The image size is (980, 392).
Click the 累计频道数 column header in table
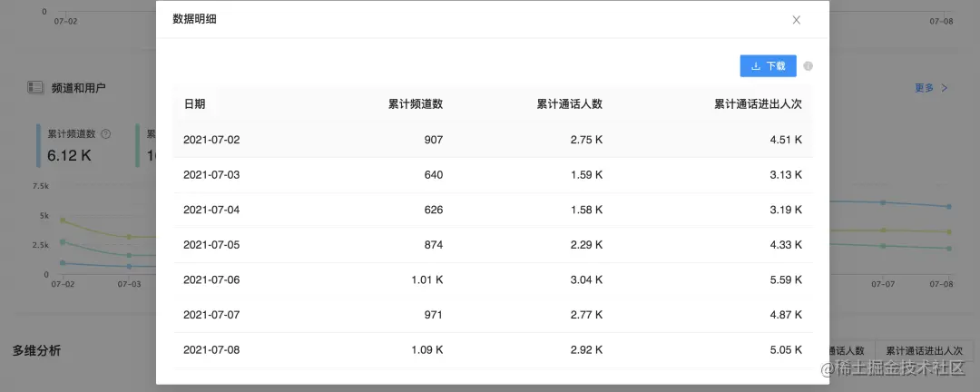(416, 104)
